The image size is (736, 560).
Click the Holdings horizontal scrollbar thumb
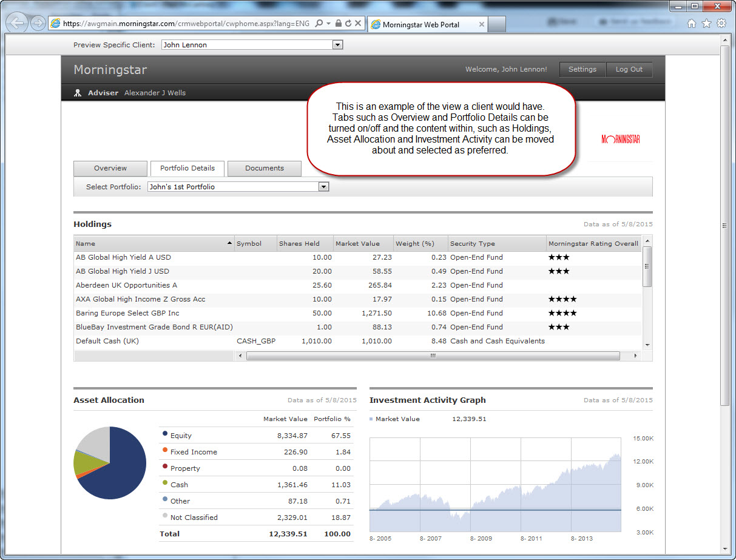point(433,356)
